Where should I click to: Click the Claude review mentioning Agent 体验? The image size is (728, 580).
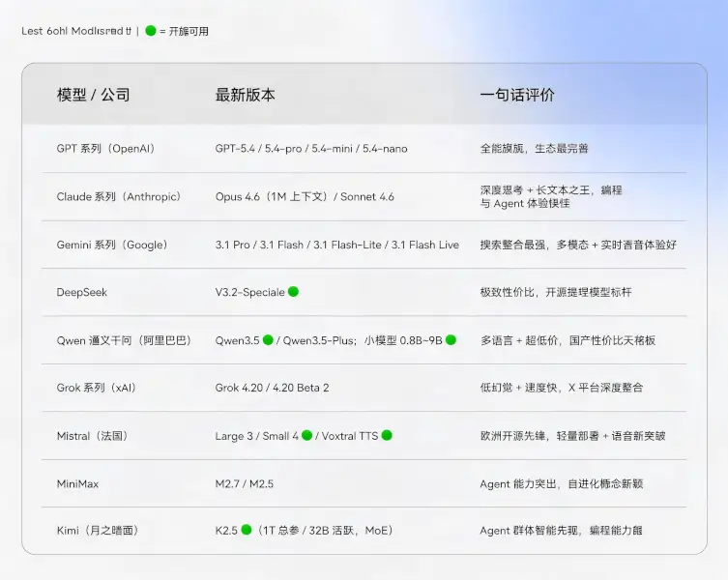click(x=551, y=197)
